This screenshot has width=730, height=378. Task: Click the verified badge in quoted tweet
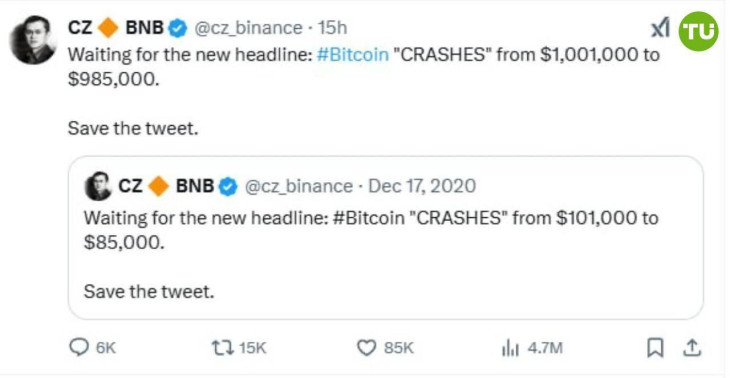click(x=228, y=187)
